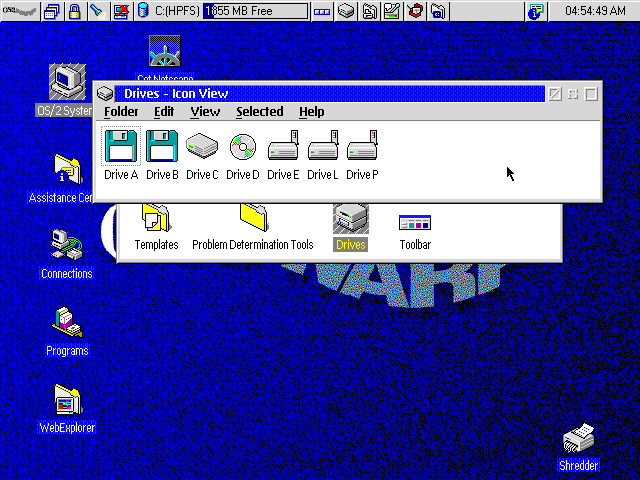Select the Drive P network drive icon
The width and height of the screenshot is (640, 480).
click(362, 145)
